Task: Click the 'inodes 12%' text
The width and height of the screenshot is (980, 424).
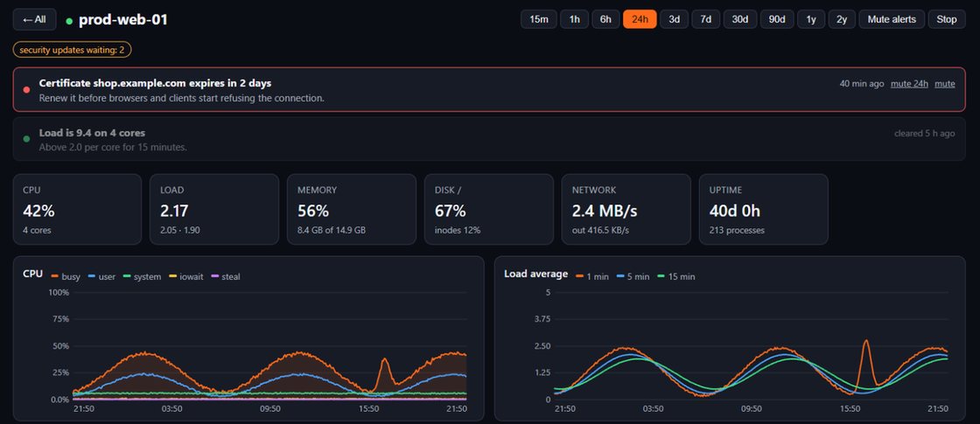Action: click(458, 231)
